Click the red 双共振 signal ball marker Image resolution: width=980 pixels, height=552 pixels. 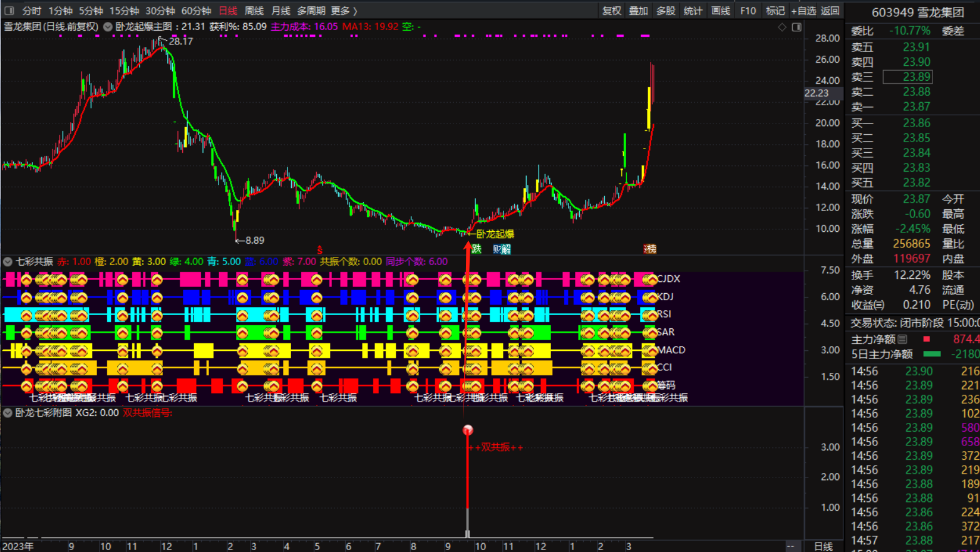[468, 430]
